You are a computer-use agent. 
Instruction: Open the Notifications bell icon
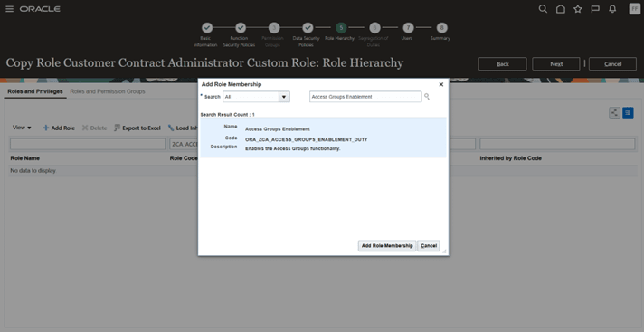click(612, 9)
